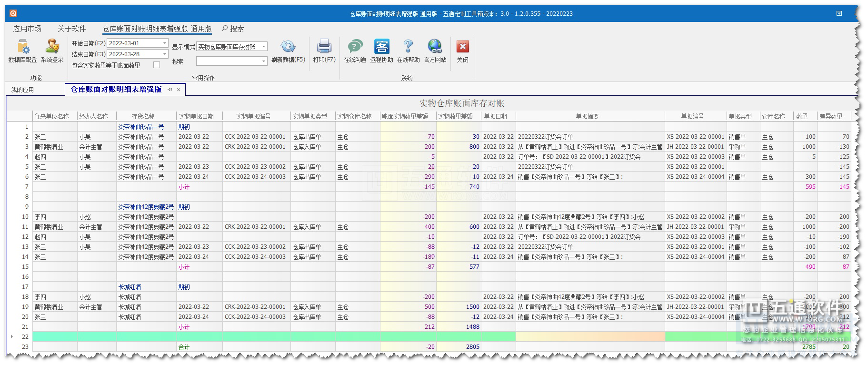Click the red 关闭 toolbar button

462,51
